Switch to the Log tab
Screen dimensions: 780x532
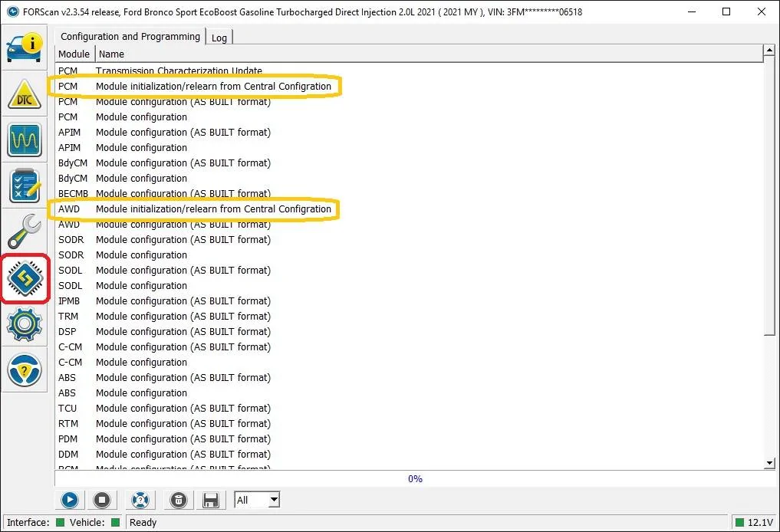pos(219,38)
